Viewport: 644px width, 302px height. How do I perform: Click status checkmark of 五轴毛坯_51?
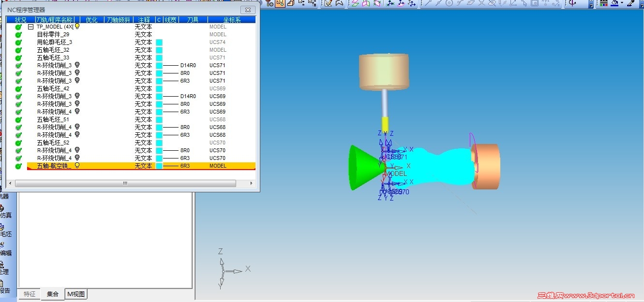(19, 120)
